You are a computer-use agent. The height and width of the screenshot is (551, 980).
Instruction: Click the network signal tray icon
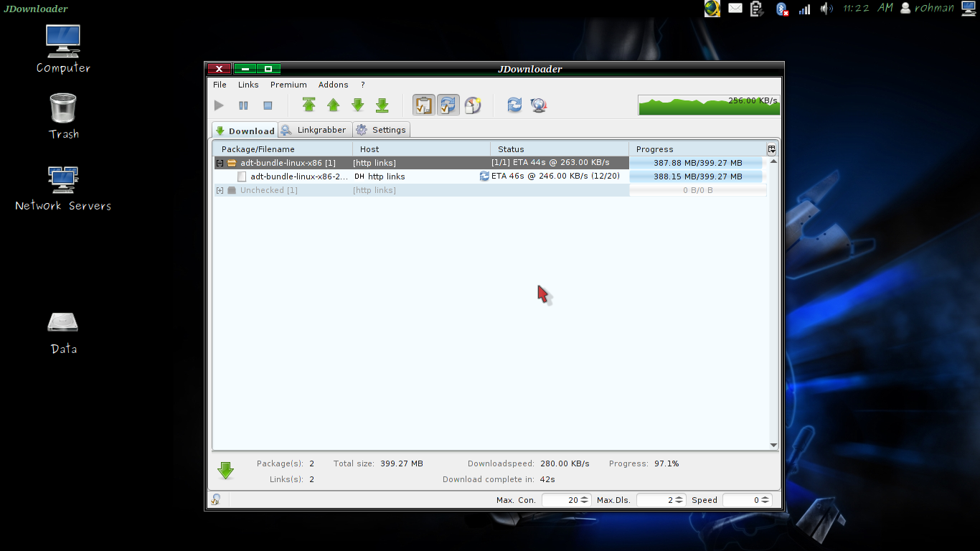click(805, 9)
